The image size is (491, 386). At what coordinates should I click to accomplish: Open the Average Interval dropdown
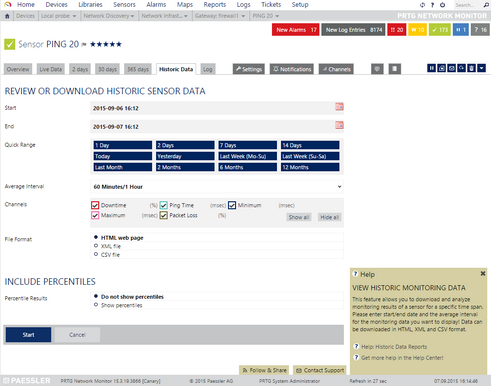pos(217,187)
